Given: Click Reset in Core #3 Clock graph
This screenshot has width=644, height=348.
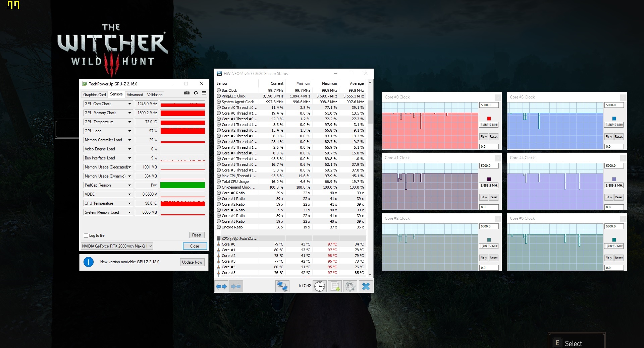Looking at the screenshot, I should tap(619, 137).
